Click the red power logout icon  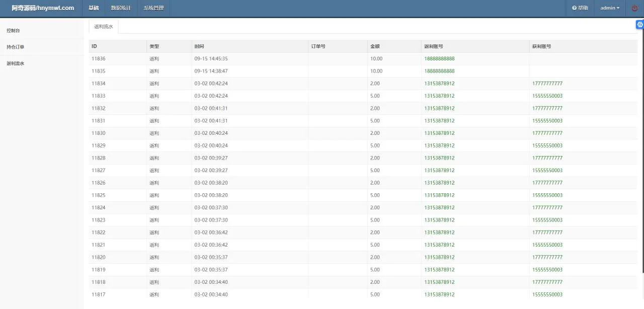634,8
